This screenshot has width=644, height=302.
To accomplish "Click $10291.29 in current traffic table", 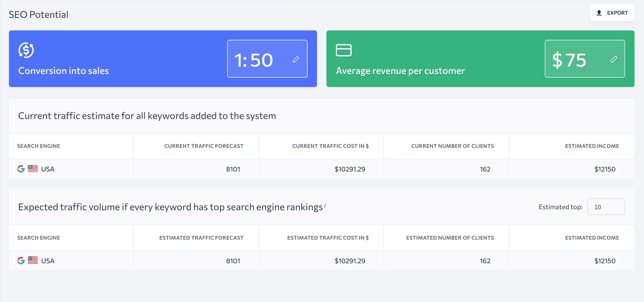I will (x=350, y=169).
